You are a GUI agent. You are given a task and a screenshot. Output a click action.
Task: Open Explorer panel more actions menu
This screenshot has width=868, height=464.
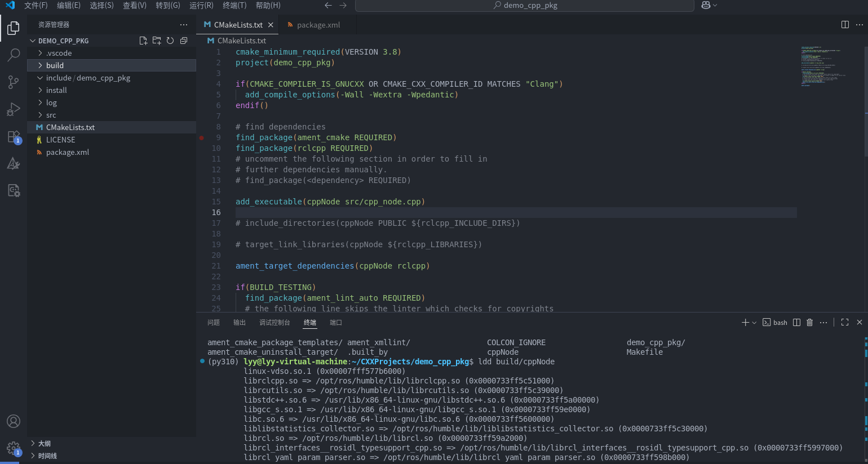click(184, 25)
